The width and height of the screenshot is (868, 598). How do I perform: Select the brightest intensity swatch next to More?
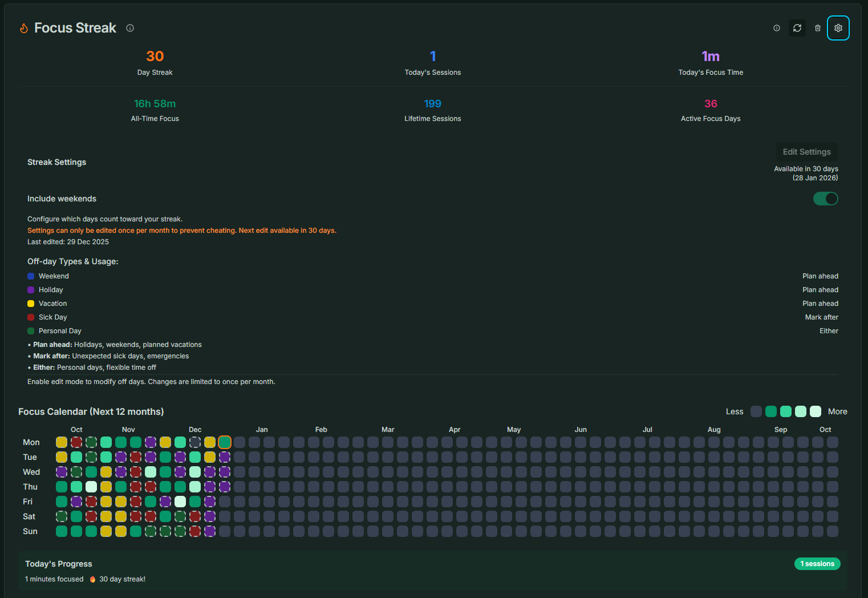tap(815, 411)
